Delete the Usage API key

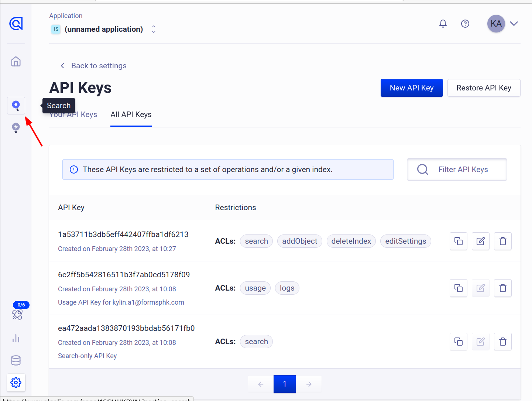point(503,288)
